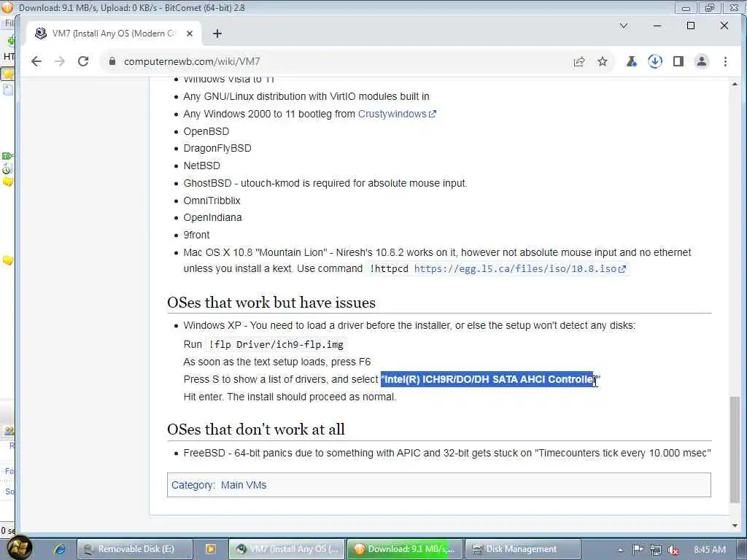747x560 pixels.
Task: Click the highlighted Intel(R) ICH9R/DO/DH SATA AHCI text
Action: (x=487, y=379)
